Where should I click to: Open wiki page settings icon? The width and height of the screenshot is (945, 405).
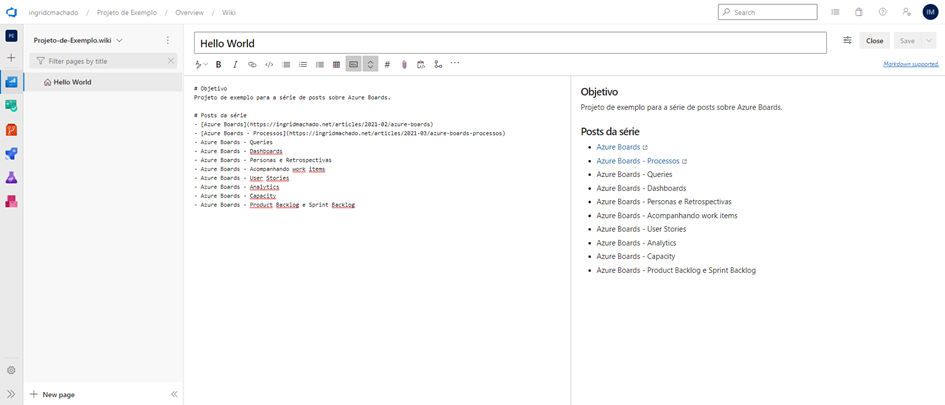pos(847,40)
